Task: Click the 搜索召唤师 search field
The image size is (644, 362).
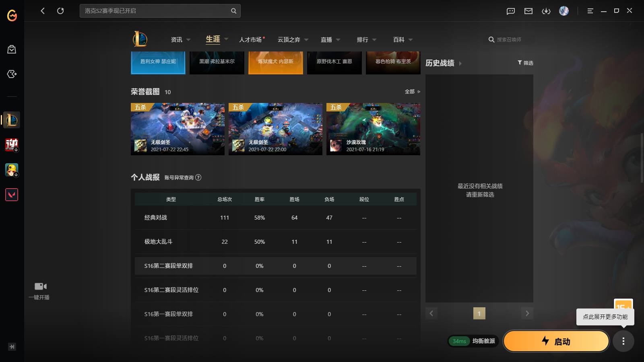Action: [x=509, y=39]
